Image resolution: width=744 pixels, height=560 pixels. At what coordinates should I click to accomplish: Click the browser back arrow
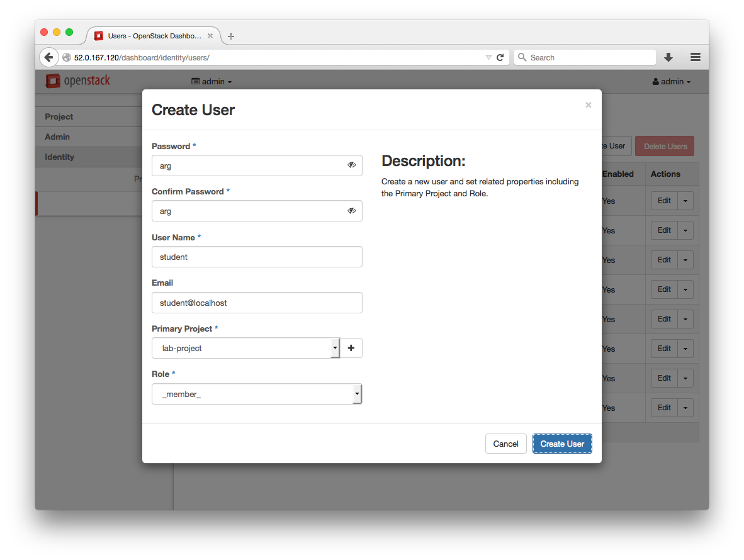click(49, 57)
